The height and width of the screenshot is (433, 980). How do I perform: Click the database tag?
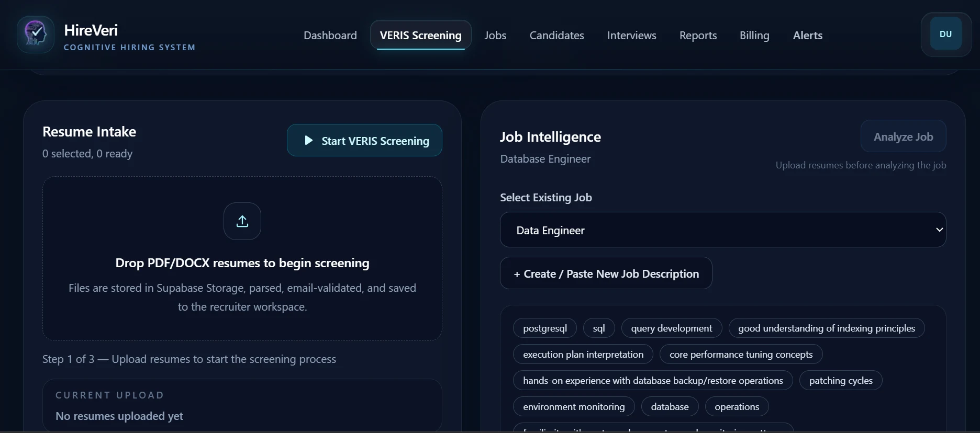tap(670, 406)
